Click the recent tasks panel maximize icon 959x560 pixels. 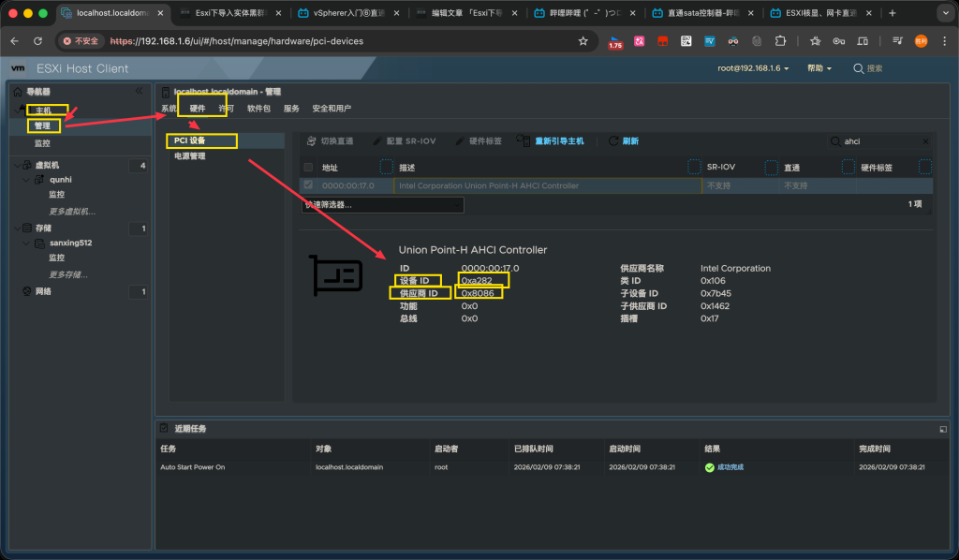tap(942, 429)
